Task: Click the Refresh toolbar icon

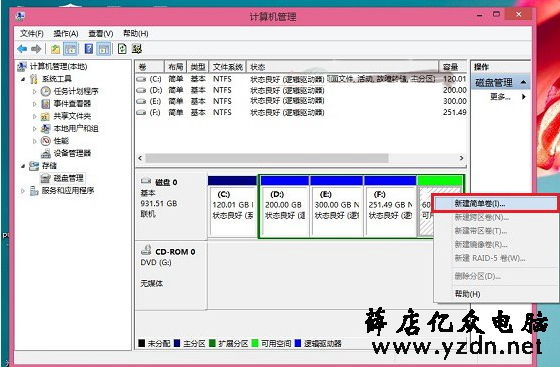Action: (122, 49)
